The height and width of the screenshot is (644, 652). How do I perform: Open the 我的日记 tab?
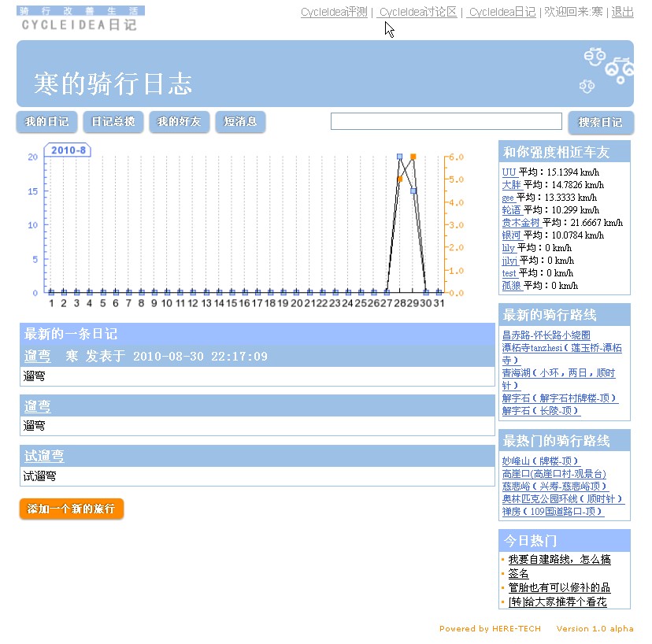46,122
